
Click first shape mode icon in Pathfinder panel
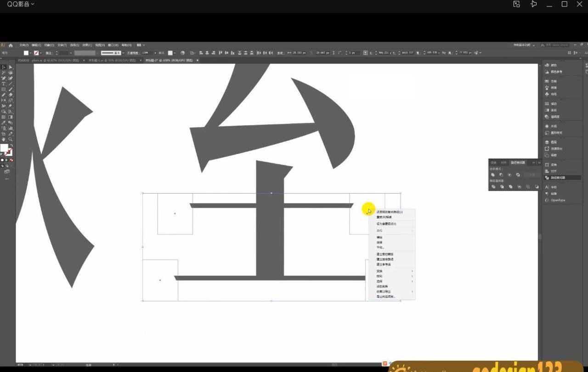(x=493, y=175)
